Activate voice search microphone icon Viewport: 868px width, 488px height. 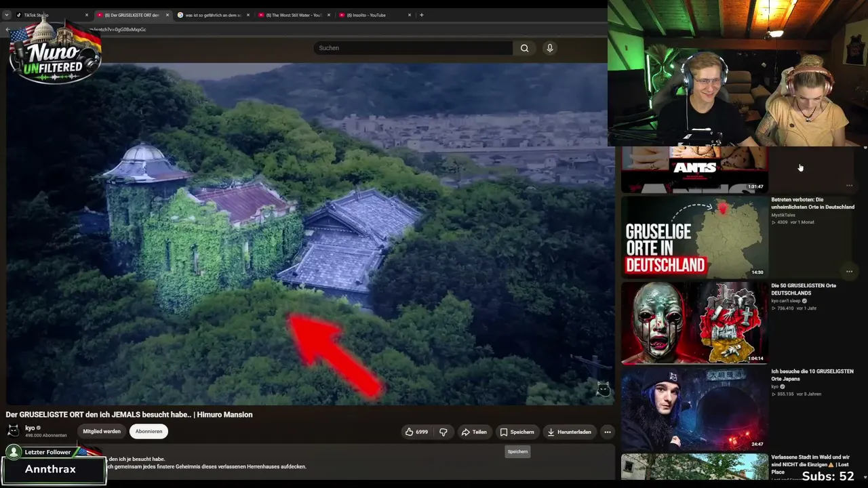pyautogui.click(x=550, y=48)
